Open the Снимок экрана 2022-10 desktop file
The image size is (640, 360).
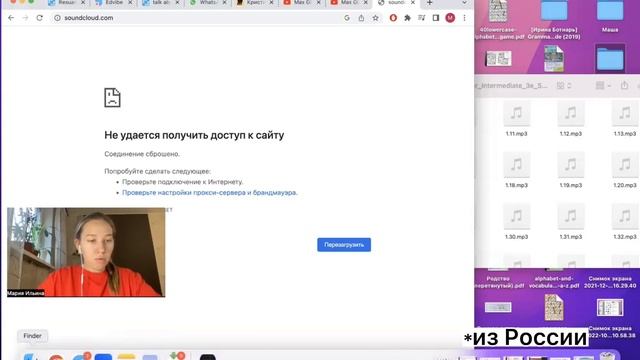coord(610,318)
